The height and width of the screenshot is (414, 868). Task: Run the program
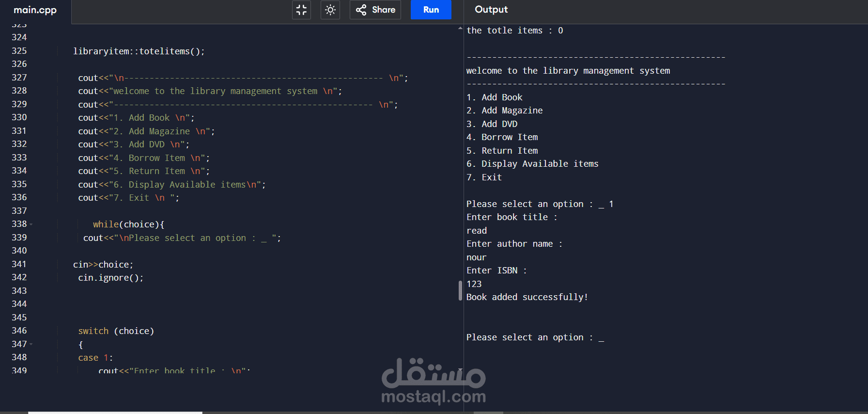pyautogui.click(x=431, y=10)
